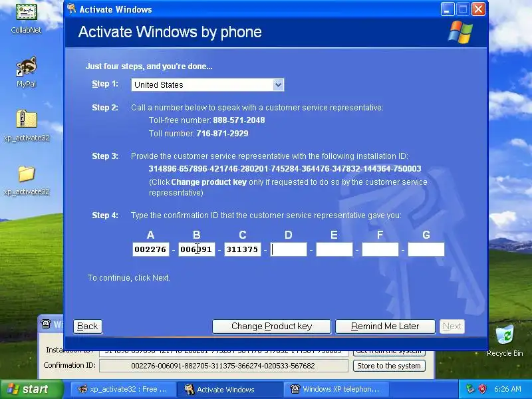532x399 pixels.
Task: Click the Back button
Action: tap(88, 327)
